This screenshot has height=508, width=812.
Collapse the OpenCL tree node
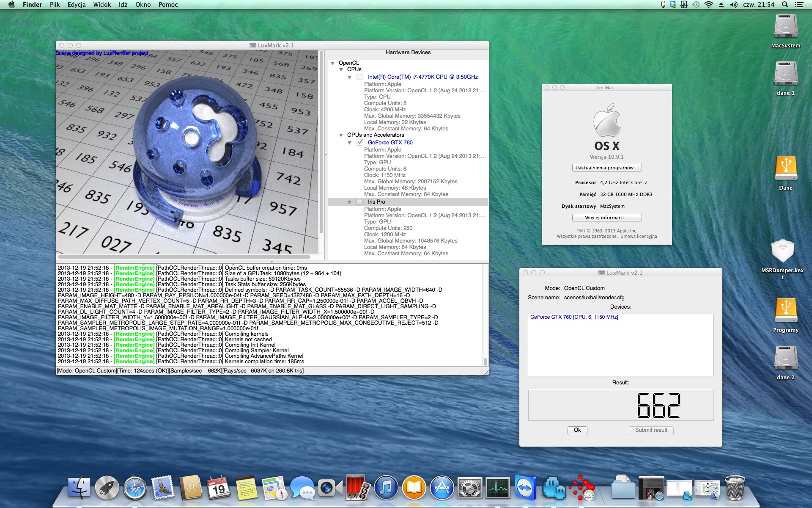(x=333, y=63)
